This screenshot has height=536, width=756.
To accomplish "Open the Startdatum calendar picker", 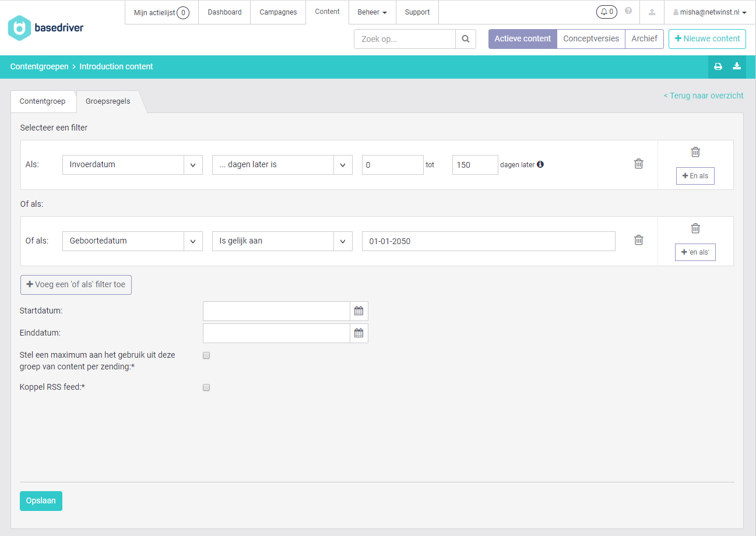I will click(359, 311).
